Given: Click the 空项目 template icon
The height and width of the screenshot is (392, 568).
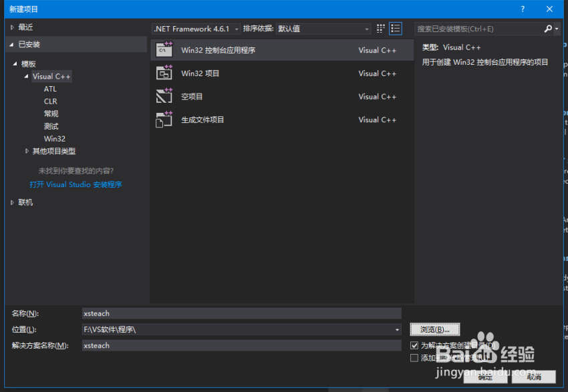Looking at the screenshot, I should pos(164,96).
